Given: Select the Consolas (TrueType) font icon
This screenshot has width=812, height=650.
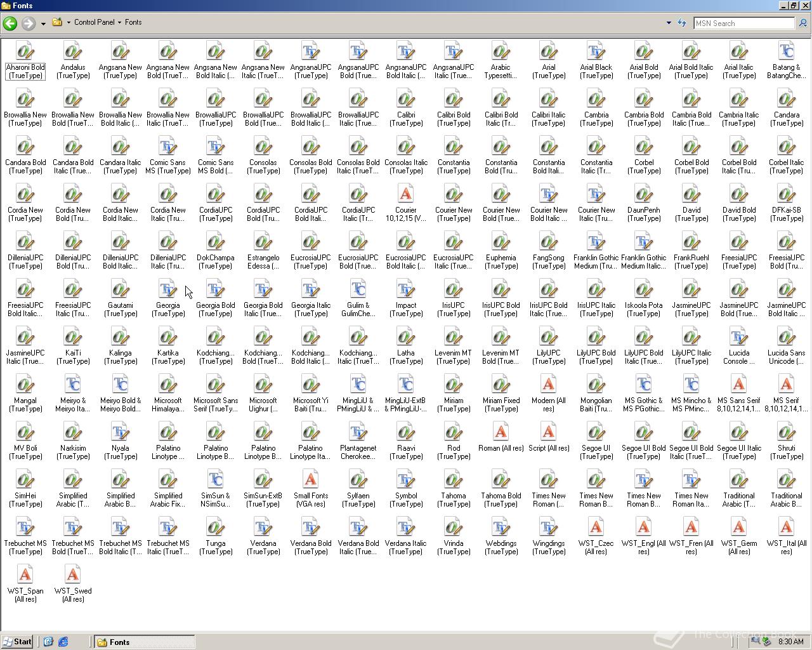Looking at the screenshot, I should coord(263,146).
